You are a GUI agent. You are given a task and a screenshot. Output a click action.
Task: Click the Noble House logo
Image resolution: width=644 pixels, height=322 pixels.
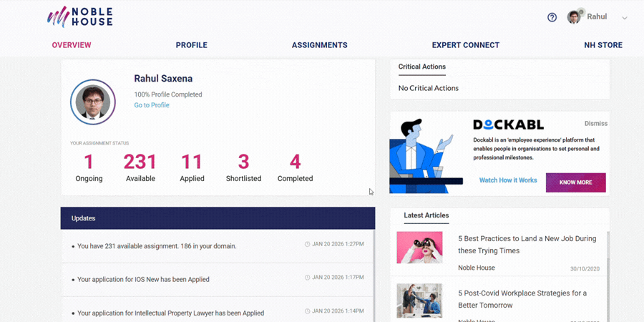click(x=79, y=17)
